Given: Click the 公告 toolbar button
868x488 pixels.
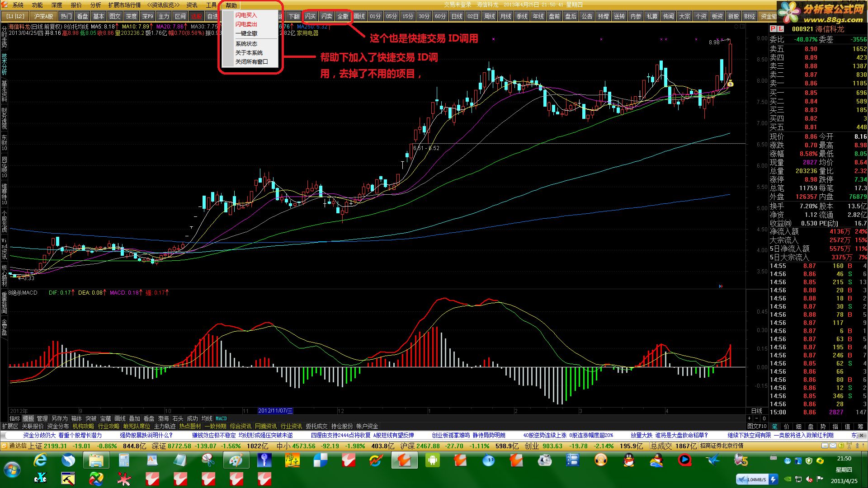Looking at the screenshot, I should [x=587, y=16].
